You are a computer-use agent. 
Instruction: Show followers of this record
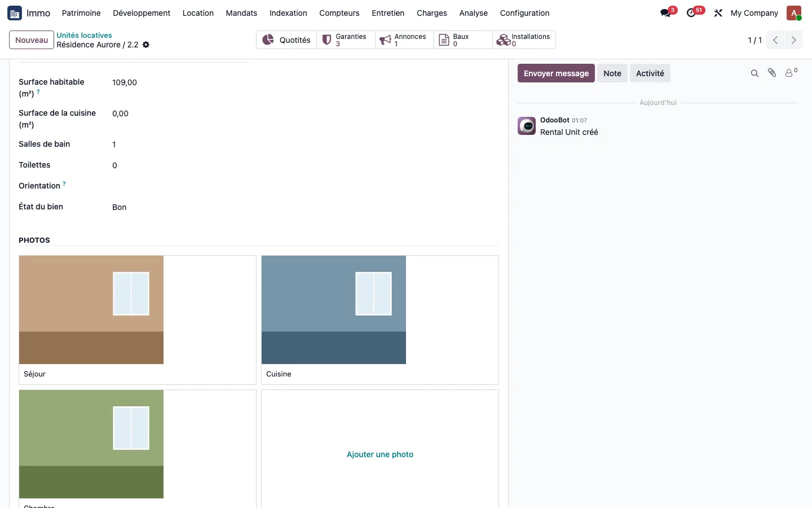pos(791,73)
